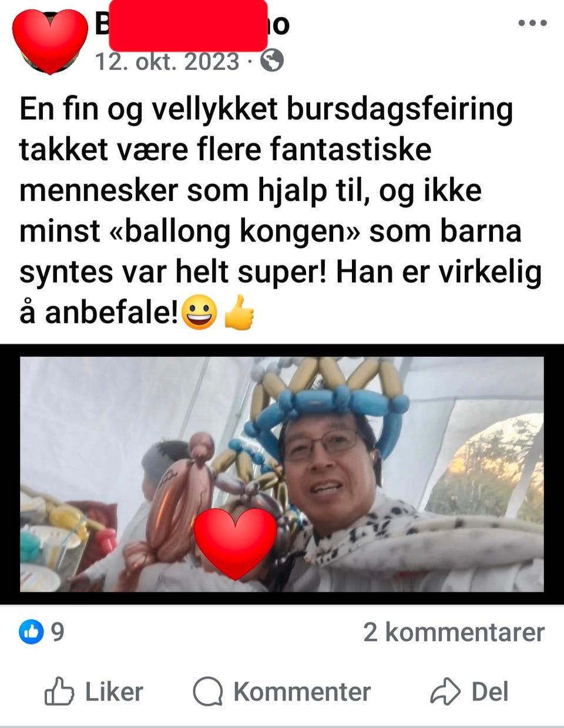Open the 2 kommentarer link

point(454,632)
